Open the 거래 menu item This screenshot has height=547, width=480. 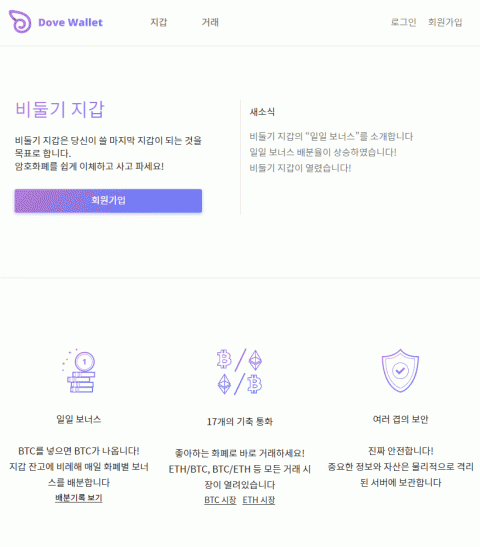coord(210,22)
